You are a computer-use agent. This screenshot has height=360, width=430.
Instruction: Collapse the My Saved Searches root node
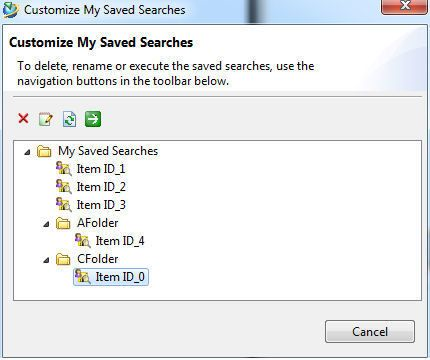tap(27, 152)
